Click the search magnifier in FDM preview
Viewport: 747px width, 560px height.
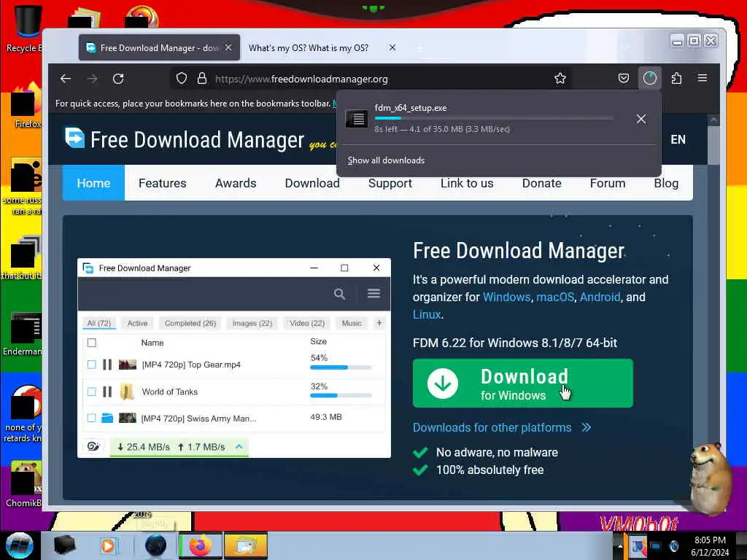tap(339, 294)
